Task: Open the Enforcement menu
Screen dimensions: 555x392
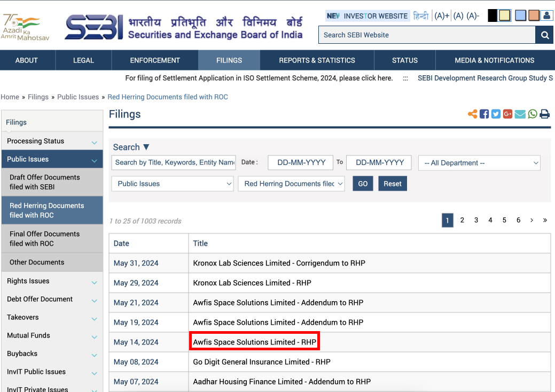Action: pyautogui.click(x=155, y=60)
